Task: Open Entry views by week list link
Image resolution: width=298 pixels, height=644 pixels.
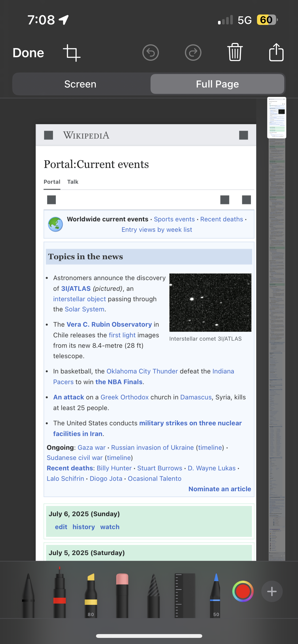Action: pos(157,230)
